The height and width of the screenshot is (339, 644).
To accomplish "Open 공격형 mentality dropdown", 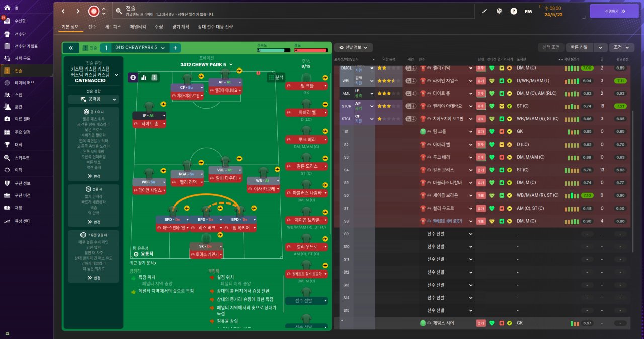I will [x=94, y=100].
